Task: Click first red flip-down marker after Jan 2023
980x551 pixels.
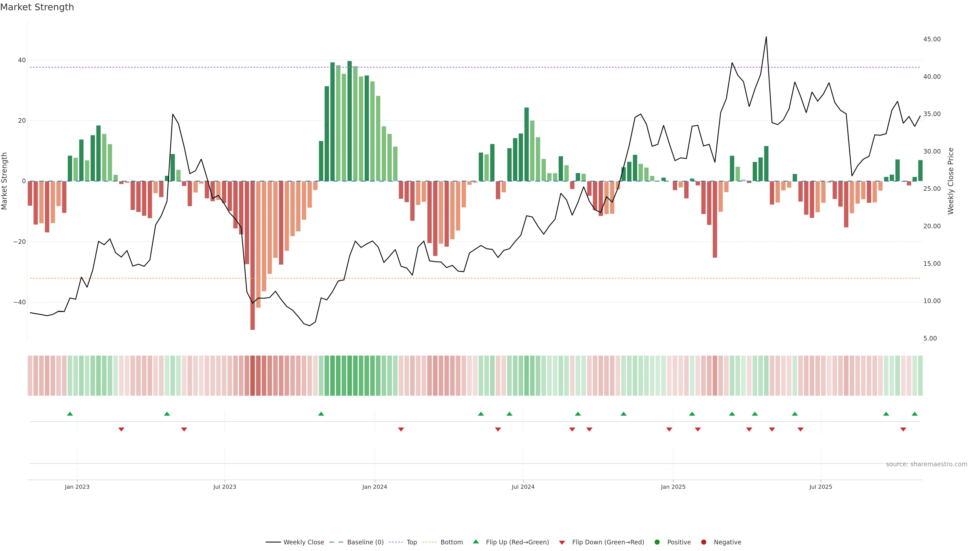Action: coord(121,429)
